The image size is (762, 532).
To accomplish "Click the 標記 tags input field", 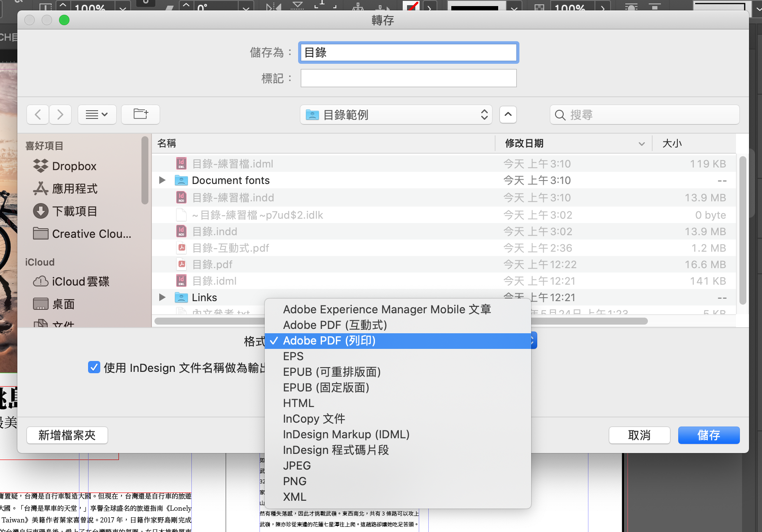I will click(x=408, y=79).
